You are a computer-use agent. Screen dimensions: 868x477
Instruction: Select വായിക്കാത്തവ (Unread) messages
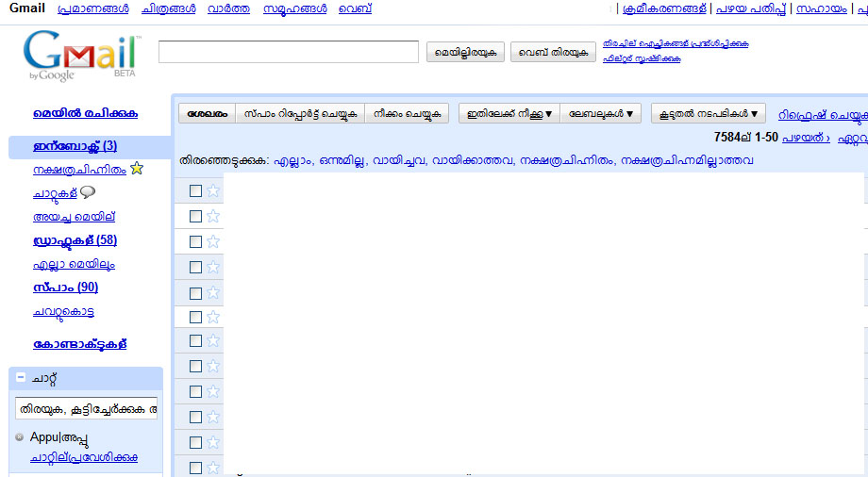pos(473,160)
